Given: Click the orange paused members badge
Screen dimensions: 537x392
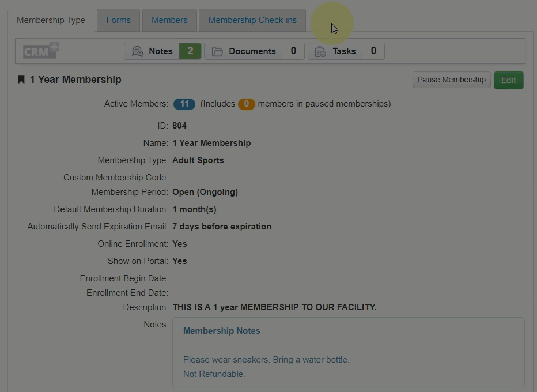Looking at the screenshot, I should pyautogui.click(x=246, y=104).
